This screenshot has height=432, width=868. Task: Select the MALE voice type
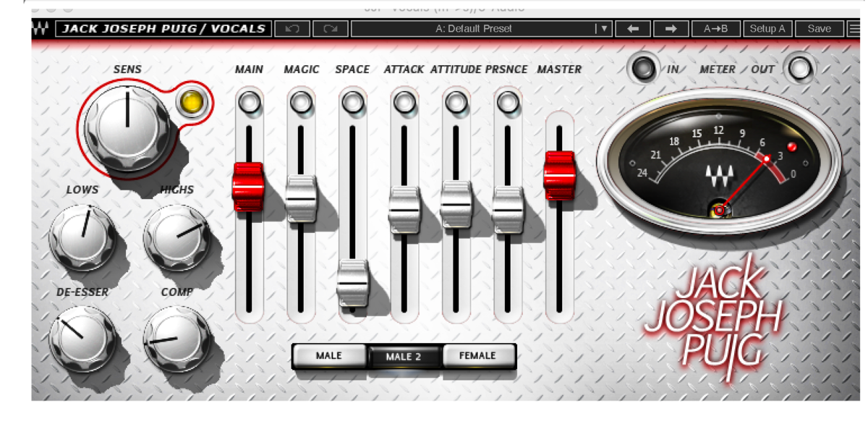pyautogui.click(x=329, y=356)
